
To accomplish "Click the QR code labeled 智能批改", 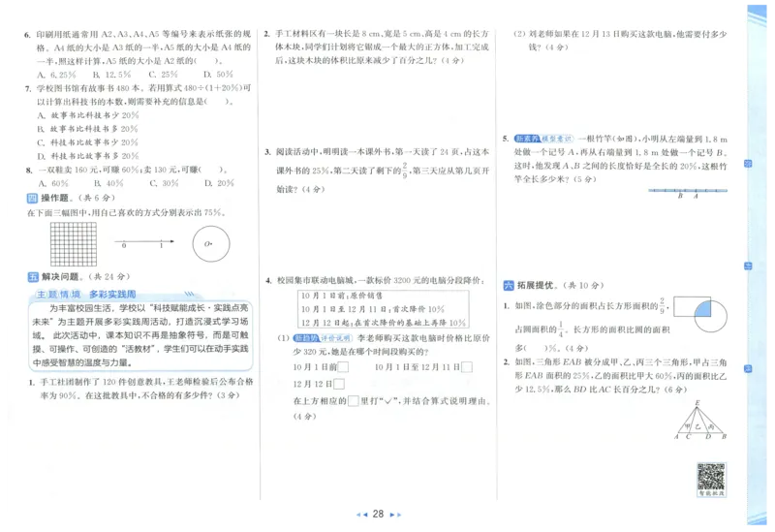I will [711, 479].
